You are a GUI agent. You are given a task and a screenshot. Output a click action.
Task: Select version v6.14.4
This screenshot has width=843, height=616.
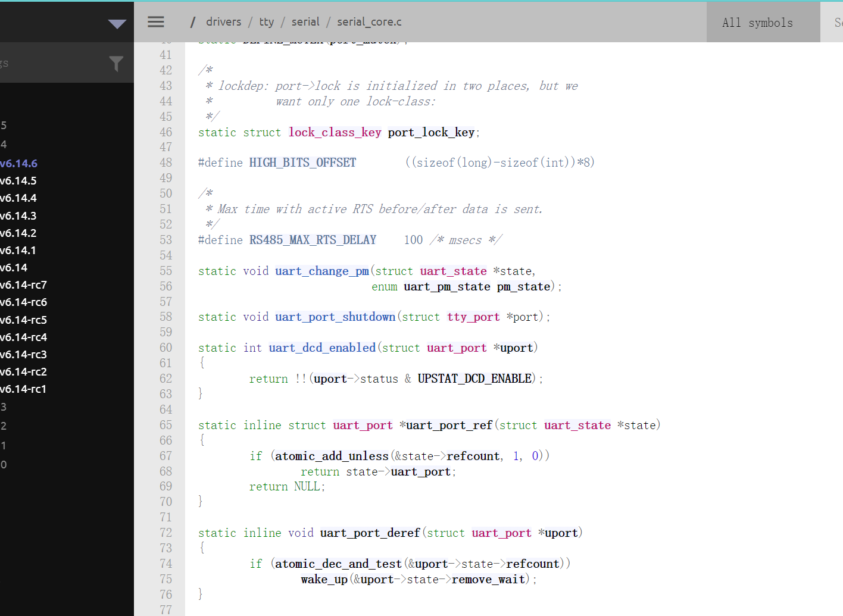click(18, 198)
